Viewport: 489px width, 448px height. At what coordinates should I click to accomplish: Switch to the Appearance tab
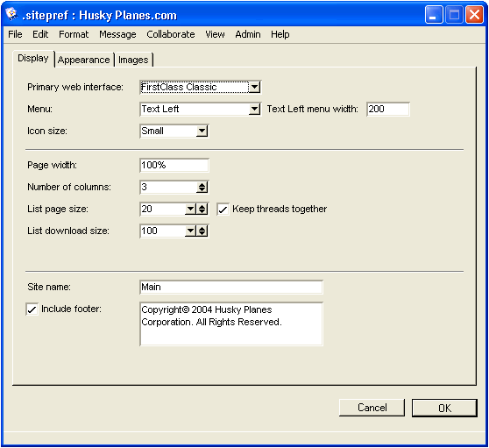[83, 60]
